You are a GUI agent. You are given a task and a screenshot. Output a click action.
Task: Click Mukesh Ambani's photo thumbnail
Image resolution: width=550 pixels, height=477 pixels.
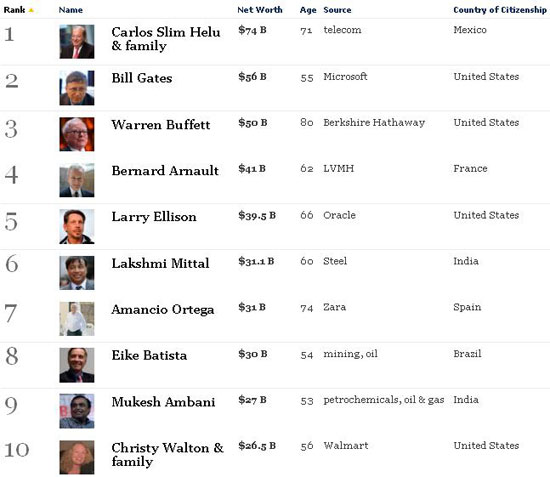pyautogui.click(x=77, y=411)
